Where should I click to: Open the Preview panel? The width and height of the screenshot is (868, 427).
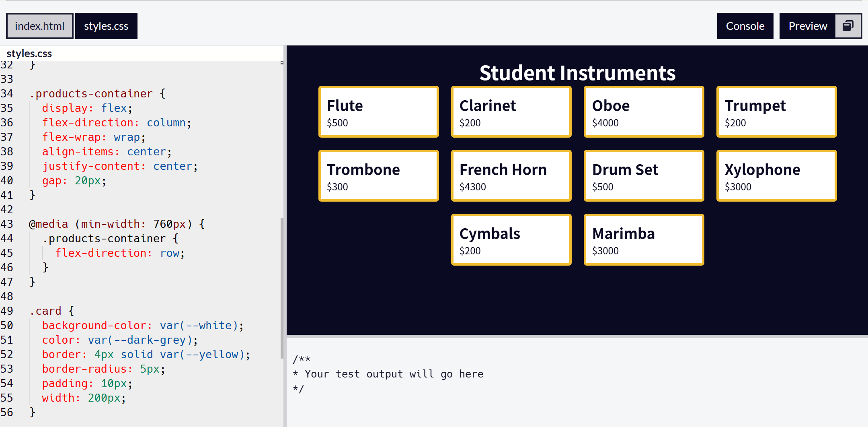pyautogui.click(x=808, y=26)
